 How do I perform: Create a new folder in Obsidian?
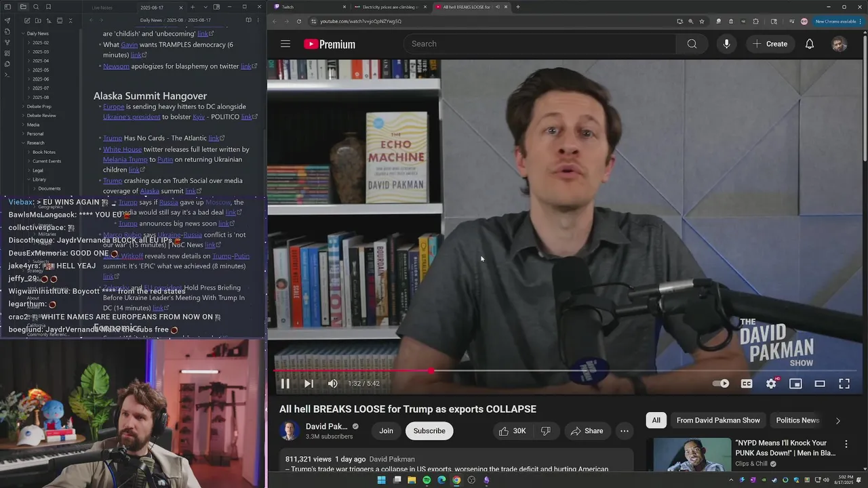37,21
